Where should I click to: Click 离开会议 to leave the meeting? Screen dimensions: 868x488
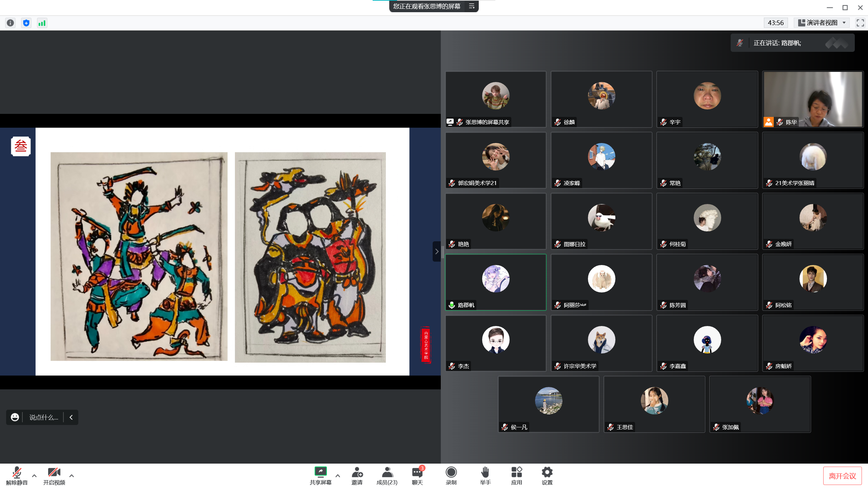point(842,476)
